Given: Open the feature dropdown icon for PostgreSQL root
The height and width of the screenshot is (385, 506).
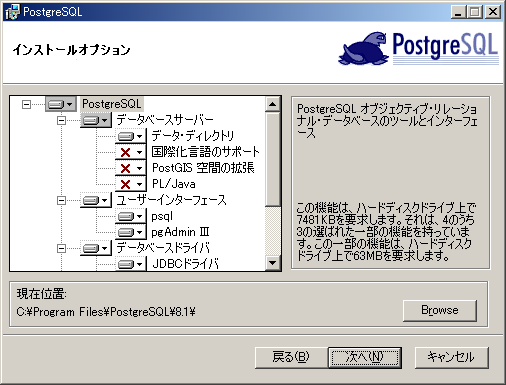Looking at the screenshot, I should 61,104.
